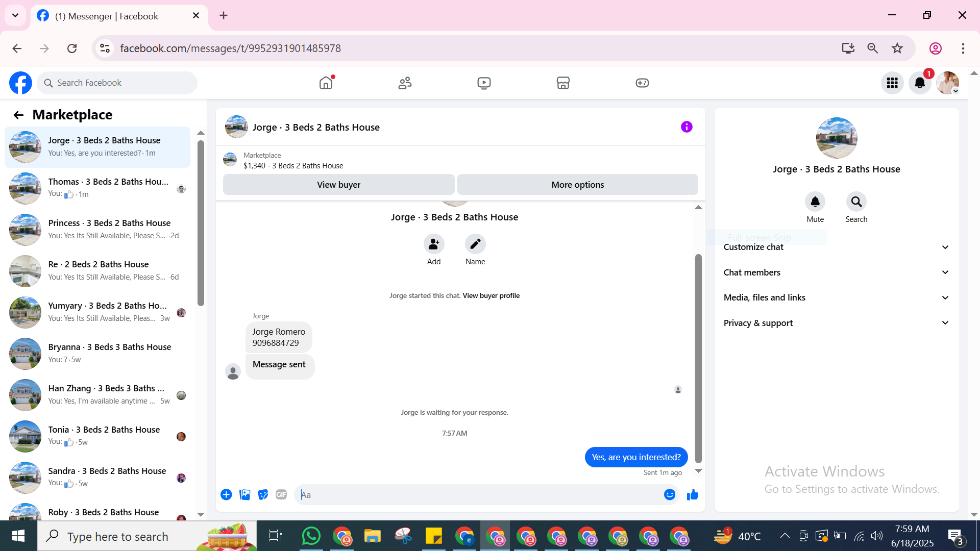980x551 pixels.
Task: Open the Bryanna 3 Beds 3 Baths conversation
Action: click(97, 353)
